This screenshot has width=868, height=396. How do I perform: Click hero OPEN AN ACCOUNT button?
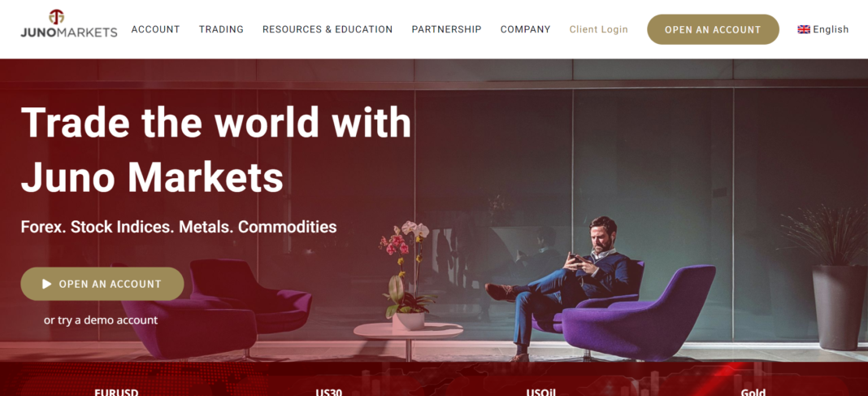(x=102, y=284)
